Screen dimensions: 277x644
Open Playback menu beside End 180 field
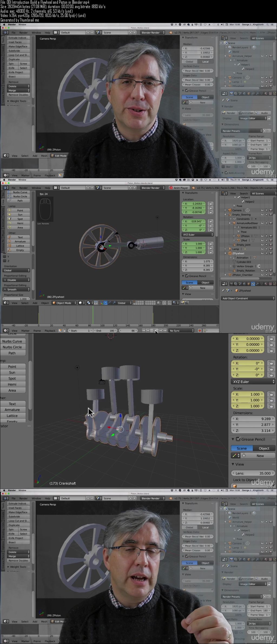[x=50, y=331]
